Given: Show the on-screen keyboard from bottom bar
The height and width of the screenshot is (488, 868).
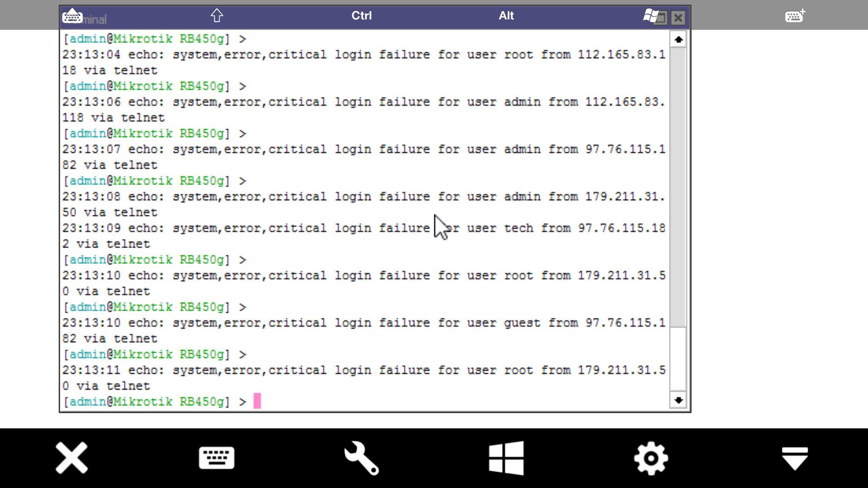Looking at the screenshot, I should [217, 458].
